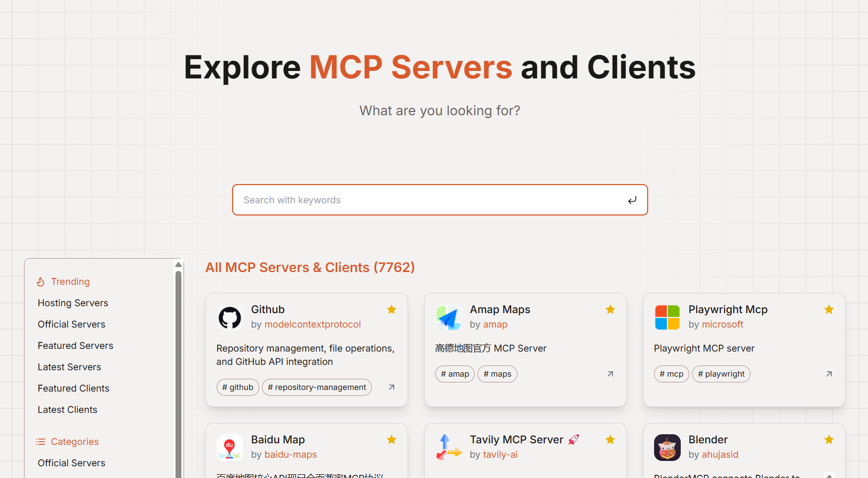Click the Microsoft logo on Playwright Mcp card

(x=667, y=317)
